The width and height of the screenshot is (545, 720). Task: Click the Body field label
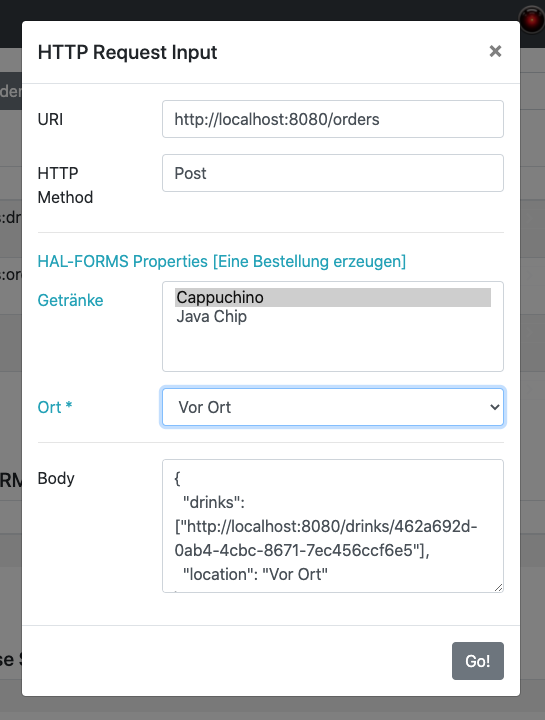(x=56, y=478)
